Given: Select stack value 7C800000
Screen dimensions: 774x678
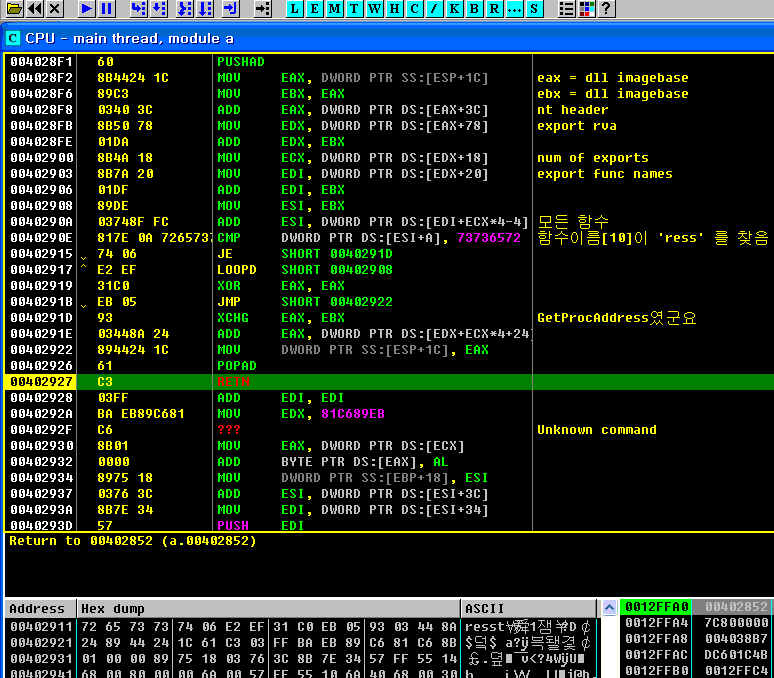Looking at the screenshot, I should coord(736,623).
